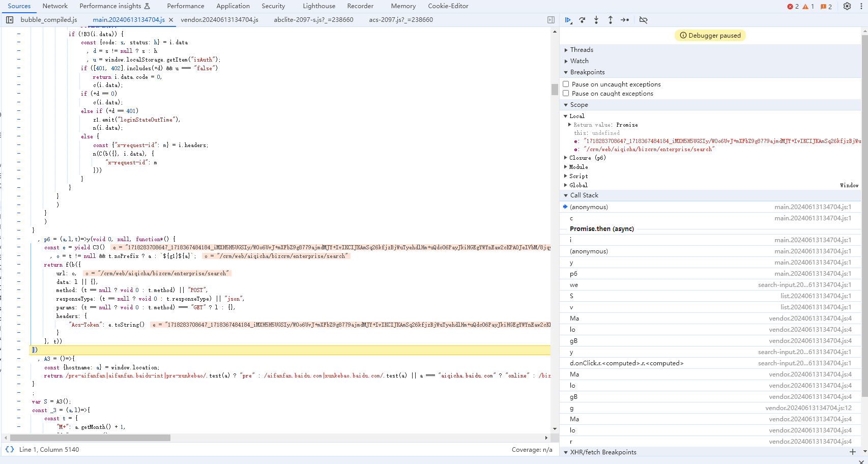Screen dimensions: 868x464
Task: Switch to the Memory tab
Action: tap(403, 6)
